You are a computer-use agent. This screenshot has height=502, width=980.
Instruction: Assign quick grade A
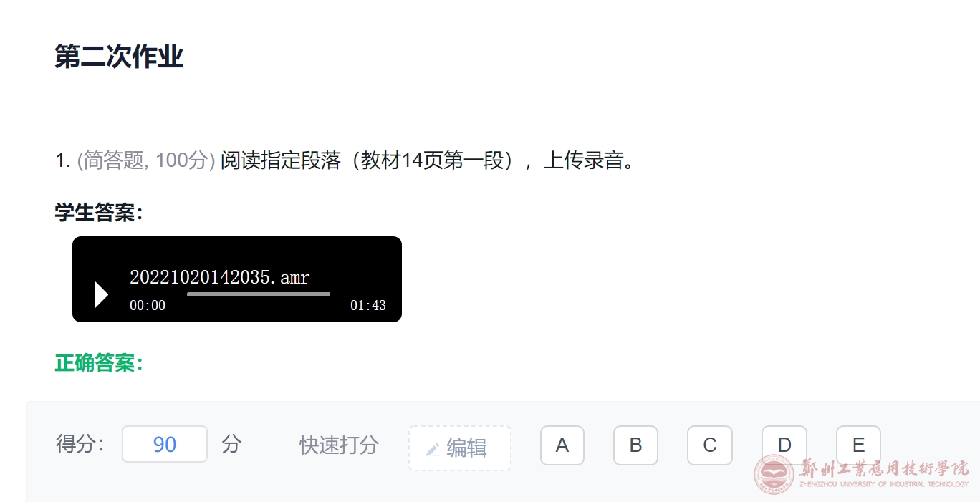coord(562,445)
